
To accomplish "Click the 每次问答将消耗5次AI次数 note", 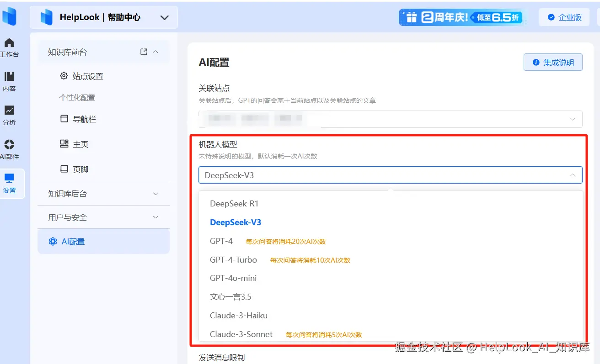I will [x=324, y=335].
